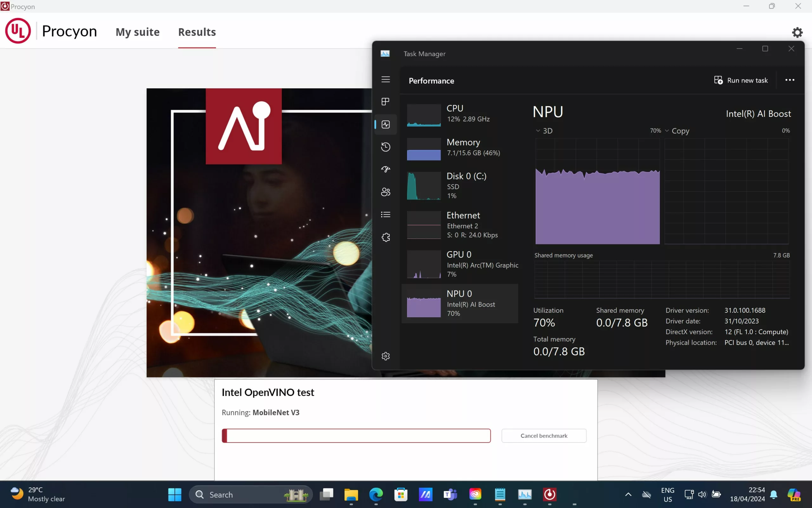
Task: Open Microsoft Store from taskbar
Action: click(x=401, y=494)
